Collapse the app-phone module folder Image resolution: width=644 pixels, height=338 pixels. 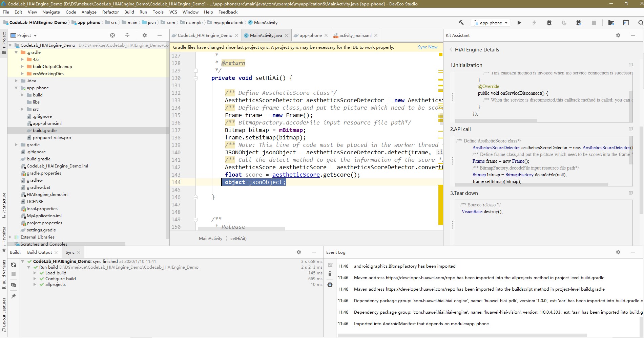(16, 88)
